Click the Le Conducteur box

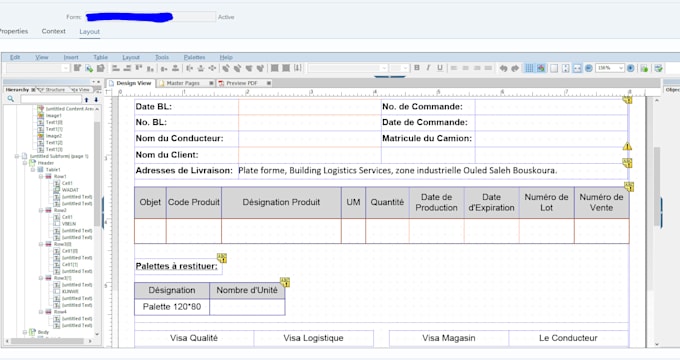(568, 338)
